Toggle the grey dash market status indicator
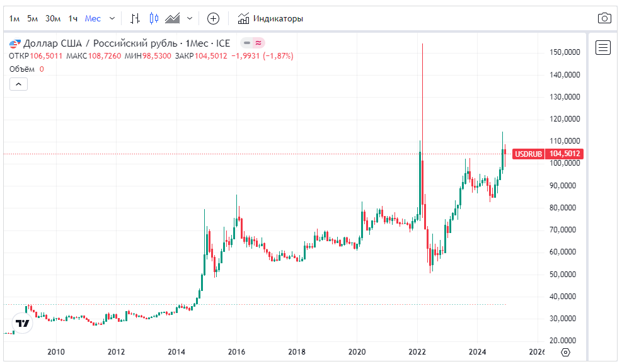This screenshot has height=364, width=622. tap(247, 43)
